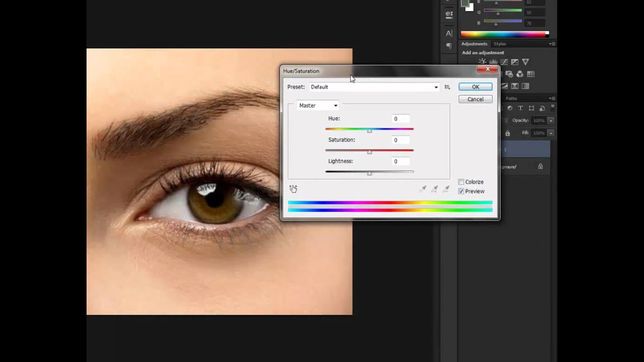Screen dimensions: 644x362
Task: Add a Vibrance adjustment
Action: click(525, 62)
